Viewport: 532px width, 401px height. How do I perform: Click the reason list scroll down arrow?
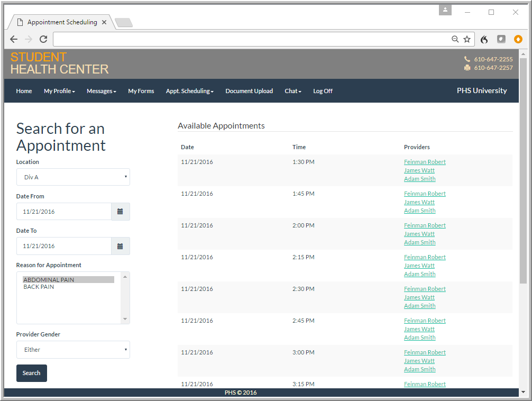pos(125,319)
